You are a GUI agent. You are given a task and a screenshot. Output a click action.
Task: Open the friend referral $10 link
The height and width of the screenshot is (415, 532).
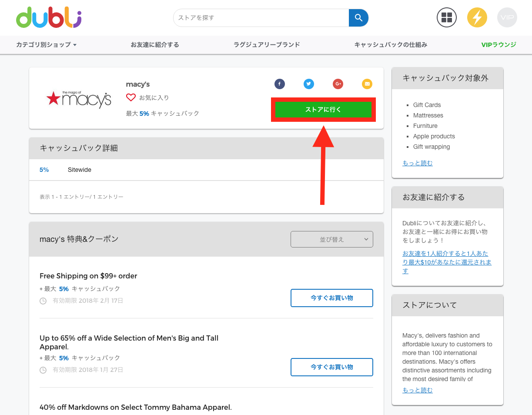click(447, 262)
